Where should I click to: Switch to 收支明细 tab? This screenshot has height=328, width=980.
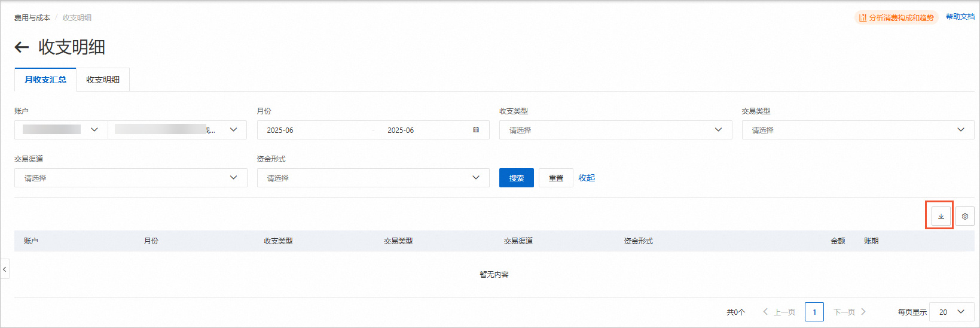coord(103,80)
